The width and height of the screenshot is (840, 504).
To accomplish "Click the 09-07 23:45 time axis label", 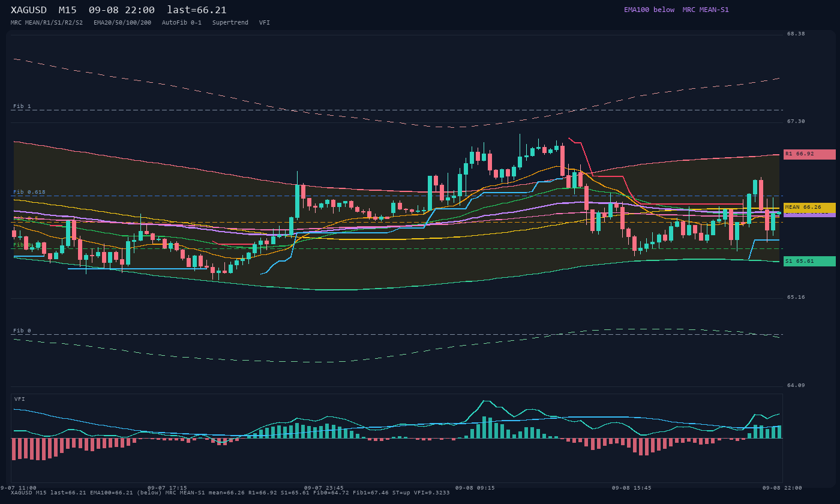I will [324, 488].
